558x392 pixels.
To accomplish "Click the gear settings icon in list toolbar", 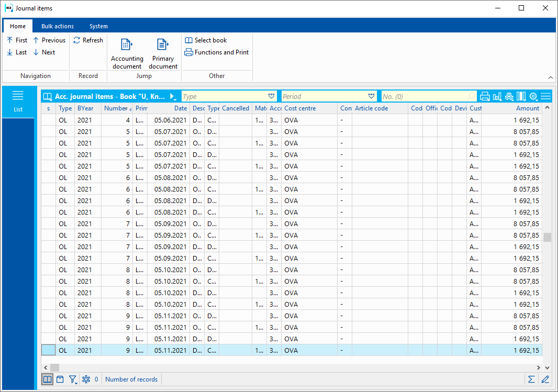I will tap(533, 96).
